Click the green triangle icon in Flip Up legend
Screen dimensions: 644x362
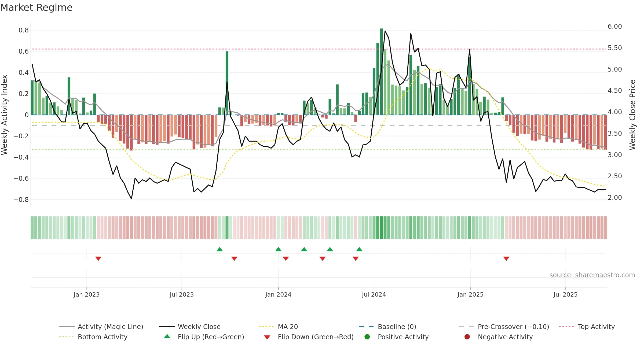click(x=167, y=336)
